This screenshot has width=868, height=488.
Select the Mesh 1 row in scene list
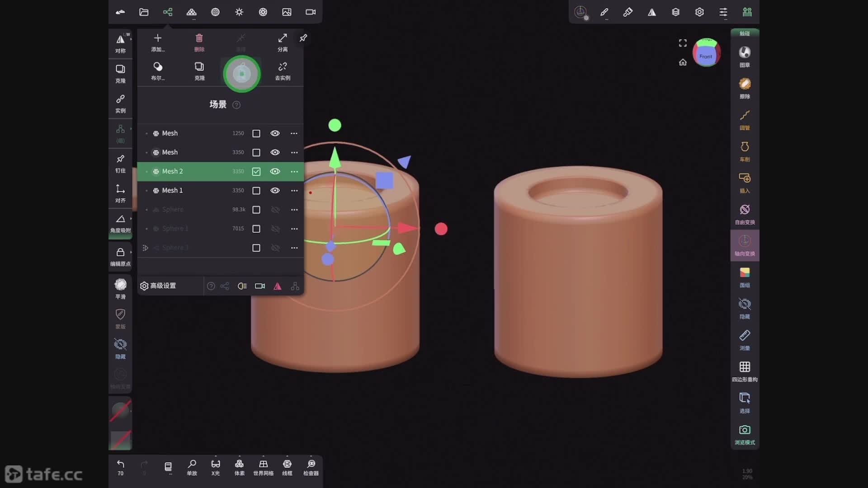tap(220, 191)
